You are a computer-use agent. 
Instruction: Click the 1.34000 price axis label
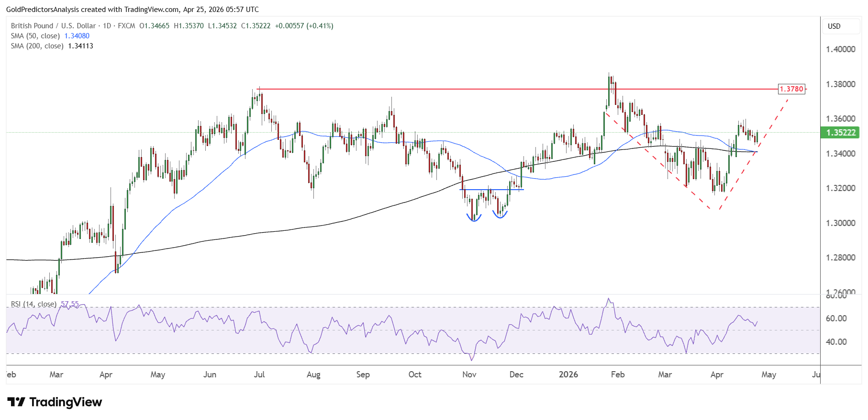click(x=841, y=154)
